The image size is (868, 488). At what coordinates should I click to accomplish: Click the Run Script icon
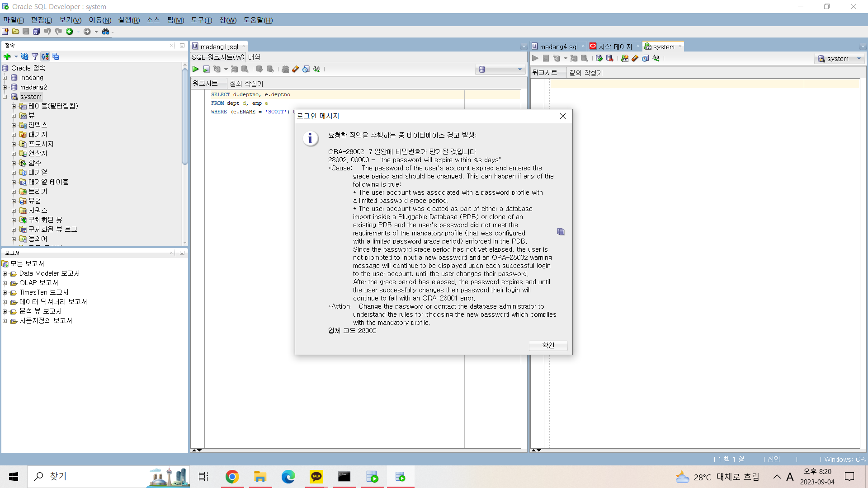click(206, 69)
